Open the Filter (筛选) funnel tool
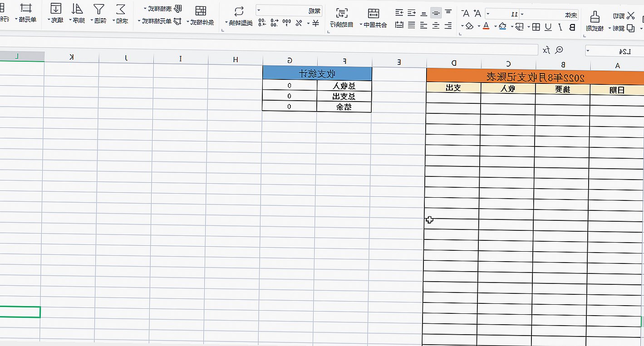 (98, 9)
